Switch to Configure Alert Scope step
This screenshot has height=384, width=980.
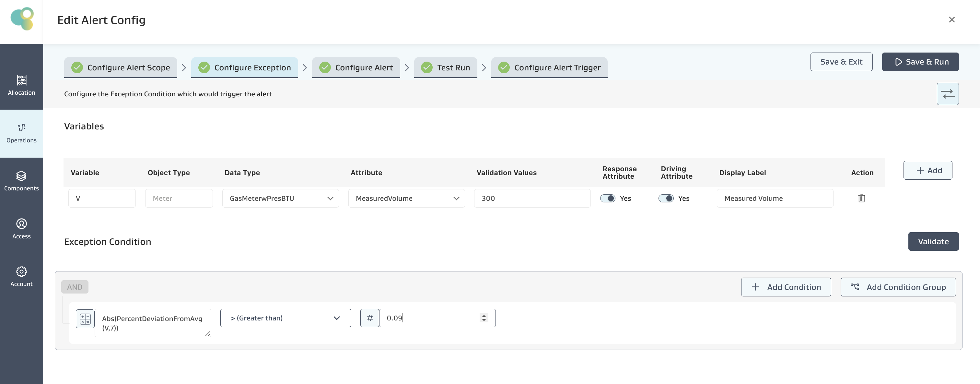click(x=121, y=67)
